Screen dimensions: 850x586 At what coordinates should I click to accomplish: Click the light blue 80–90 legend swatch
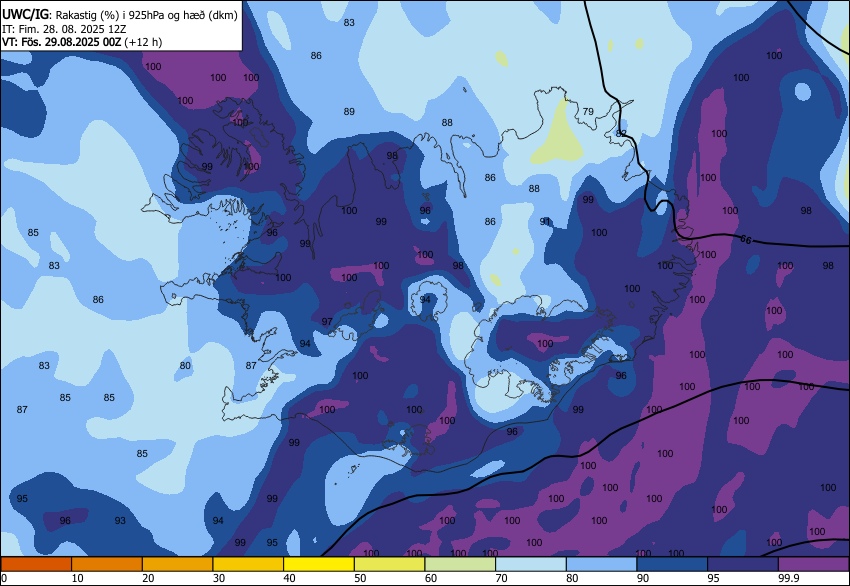pyautogui.click(x=601, y=564)
